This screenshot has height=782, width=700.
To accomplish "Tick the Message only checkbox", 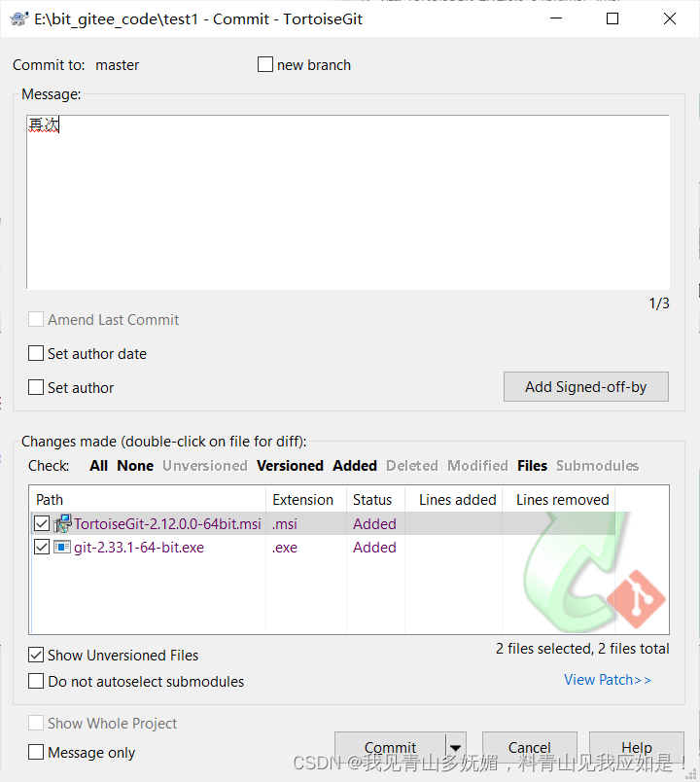I will click(x=36, y=752).
